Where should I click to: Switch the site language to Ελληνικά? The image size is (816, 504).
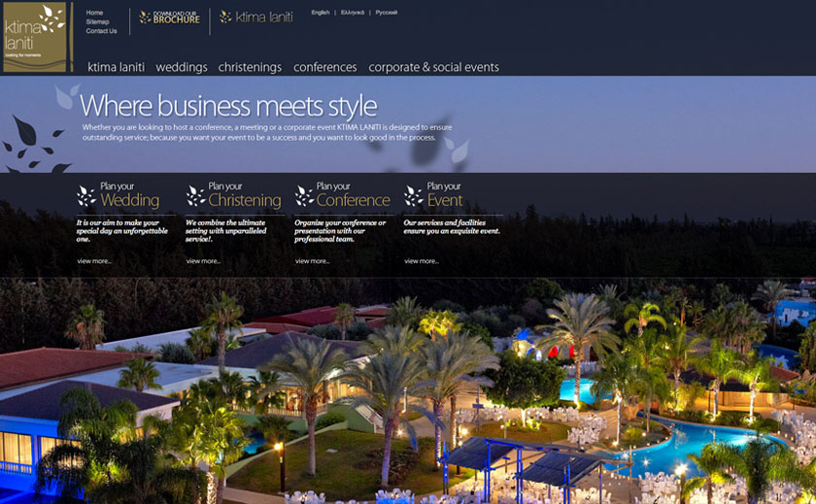tap(353, 13)
